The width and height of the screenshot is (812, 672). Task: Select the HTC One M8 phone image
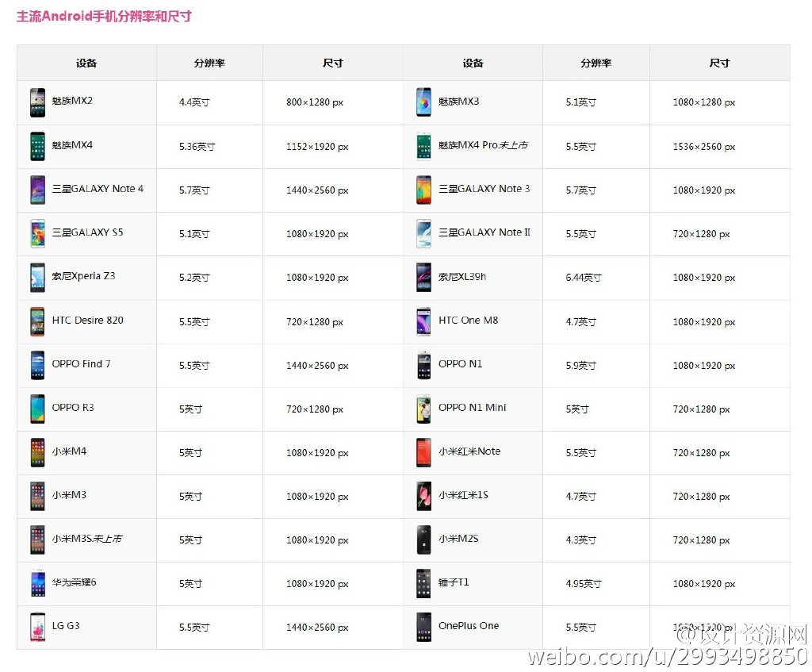pos(423,321)
